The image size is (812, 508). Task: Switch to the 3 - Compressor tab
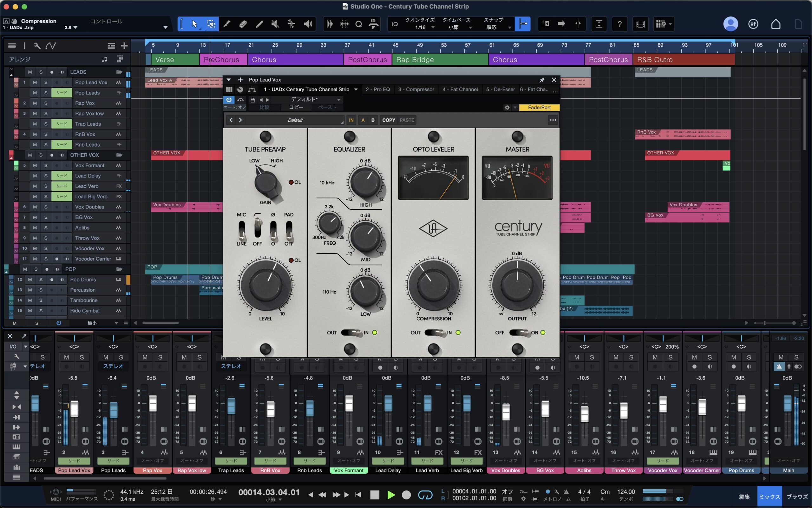pyautogui.click(x=416, y=89)
